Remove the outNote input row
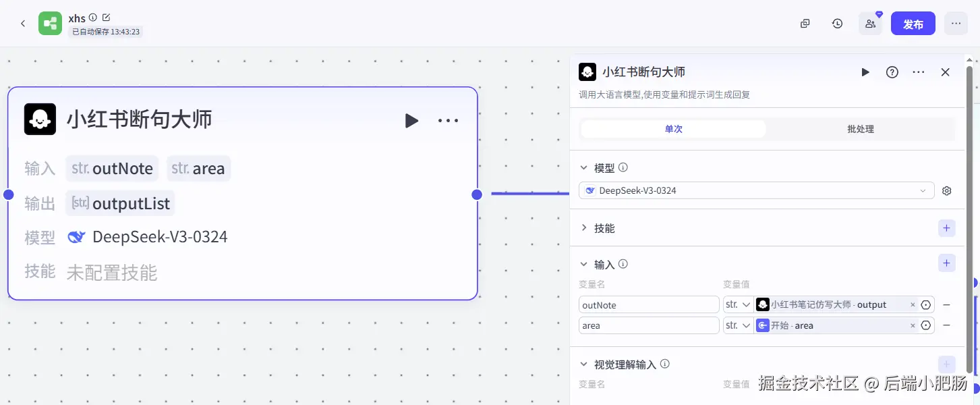The image size is (980, 405). (947, 305)
